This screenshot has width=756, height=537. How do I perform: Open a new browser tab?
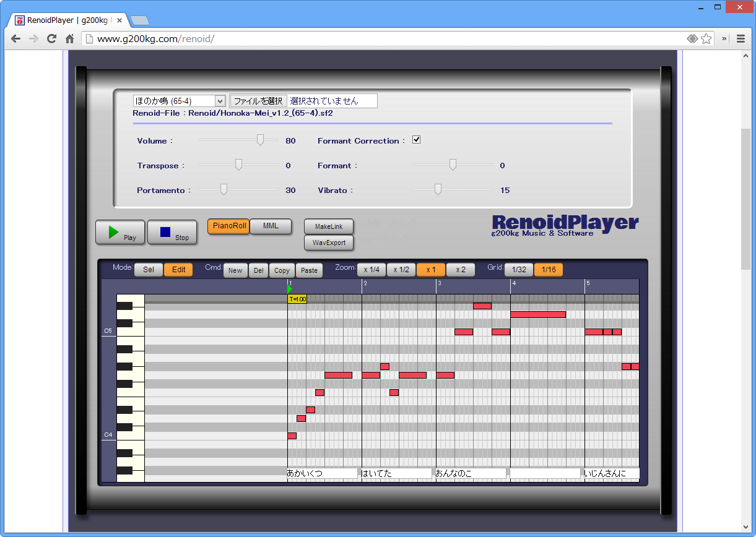(x=139, y=20)
